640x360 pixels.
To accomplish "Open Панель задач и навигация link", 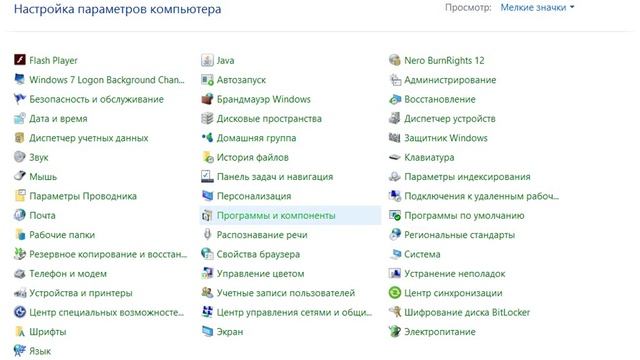I will 275,176.
